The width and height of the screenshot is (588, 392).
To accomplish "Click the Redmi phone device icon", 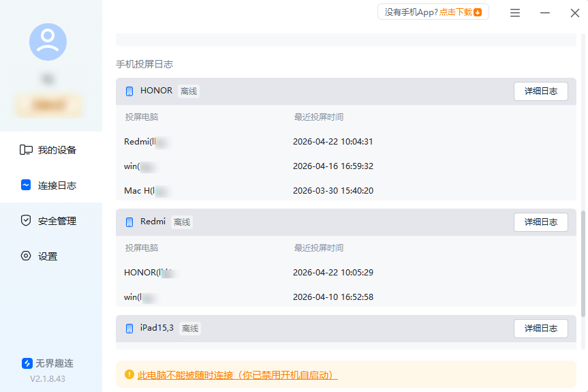I will 129,222.
